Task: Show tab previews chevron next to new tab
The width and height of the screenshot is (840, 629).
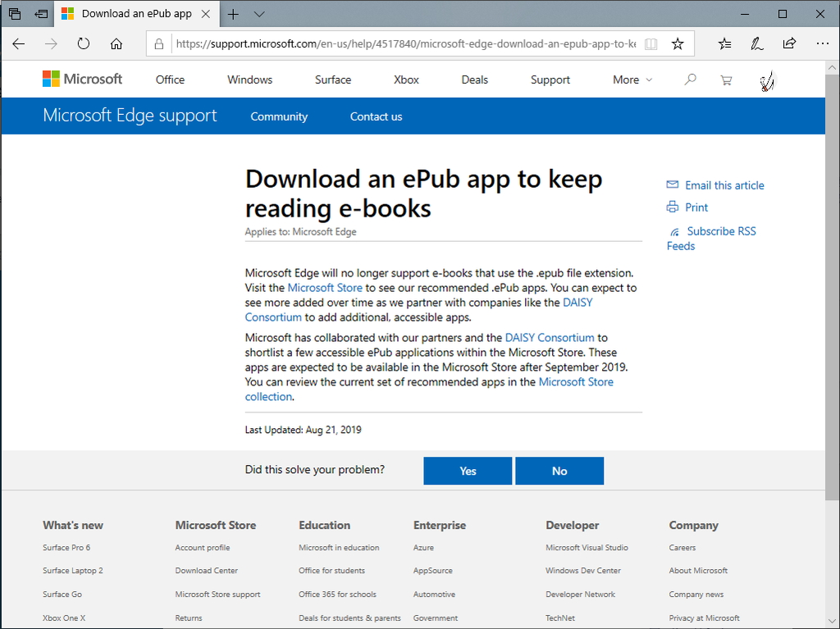Action: point(259,14)
